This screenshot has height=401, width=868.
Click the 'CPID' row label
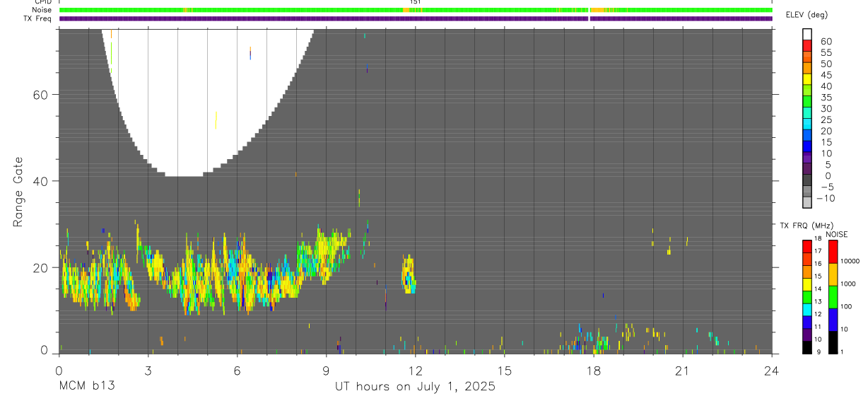42,2
